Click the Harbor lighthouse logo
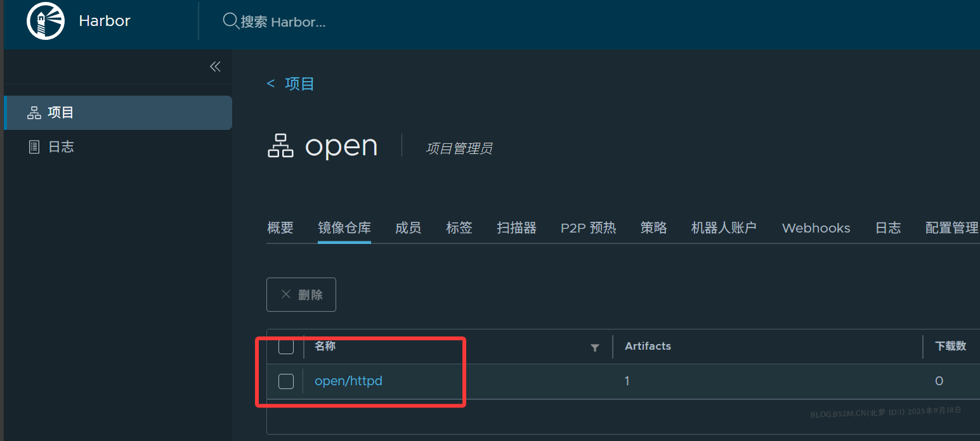This screenshot has height=441, width=980. tap(45, 20)
